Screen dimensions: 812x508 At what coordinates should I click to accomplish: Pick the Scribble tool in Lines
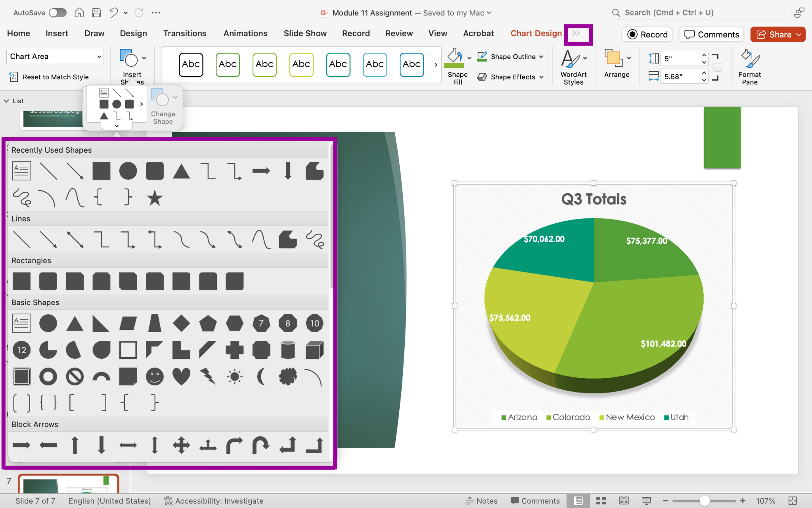tap(314, 240)
